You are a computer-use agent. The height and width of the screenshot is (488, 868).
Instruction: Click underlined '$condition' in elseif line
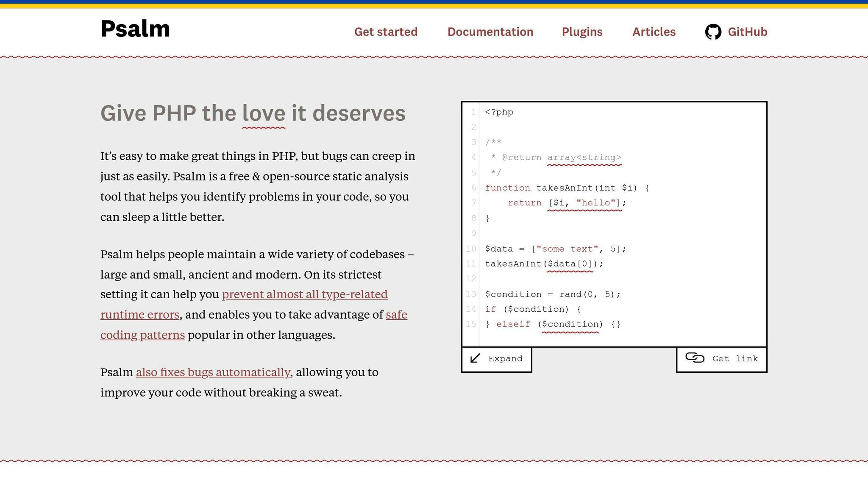coord(570,324)
